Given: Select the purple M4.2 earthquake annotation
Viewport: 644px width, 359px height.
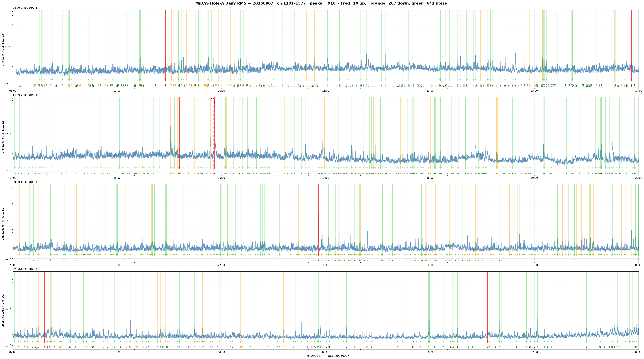Looking at the screenshot, I should (x=214, y=99).
